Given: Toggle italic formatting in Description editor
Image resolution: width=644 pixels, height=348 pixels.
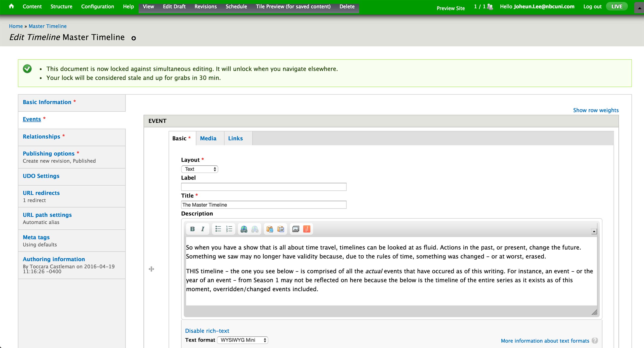Looking at the screenshot, I should (x=203, y=229).
